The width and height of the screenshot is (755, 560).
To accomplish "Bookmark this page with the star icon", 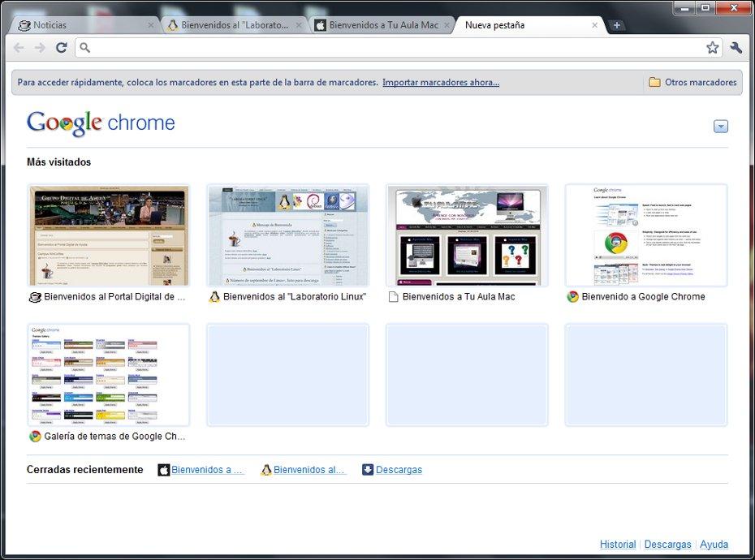I will [713, 47].
